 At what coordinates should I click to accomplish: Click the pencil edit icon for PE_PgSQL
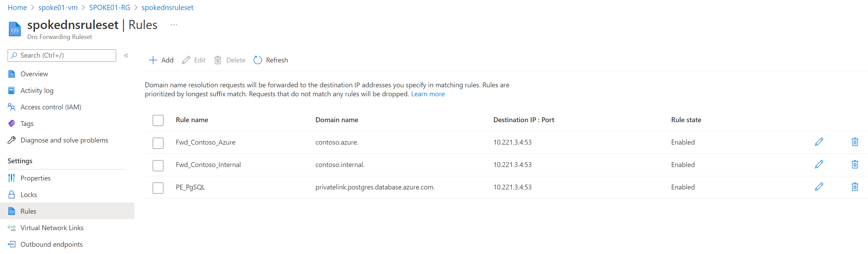[819, 187]
